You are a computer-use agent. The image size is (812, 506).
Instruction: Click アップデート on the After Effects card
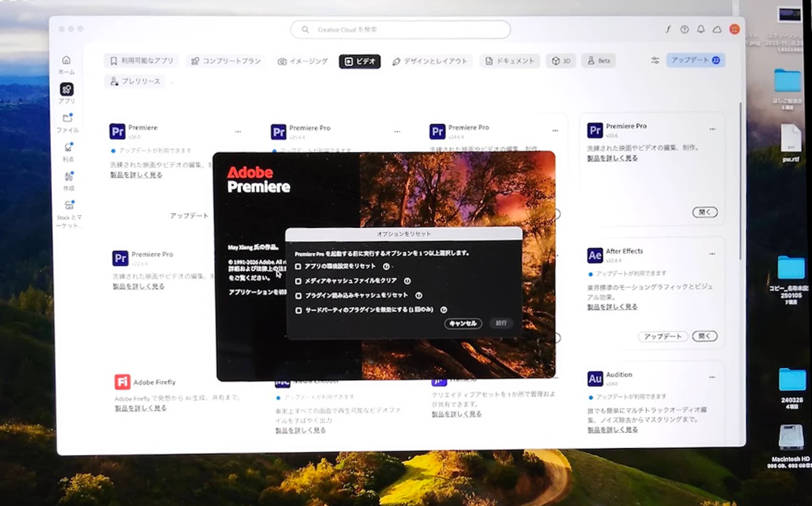[663, 336]
